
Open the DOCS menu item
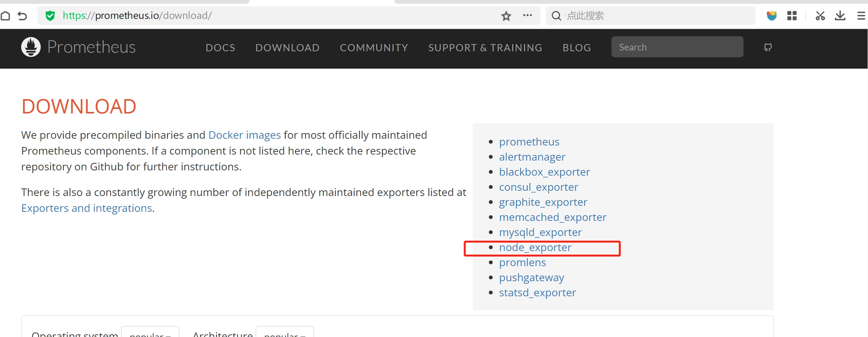[220, 48]
